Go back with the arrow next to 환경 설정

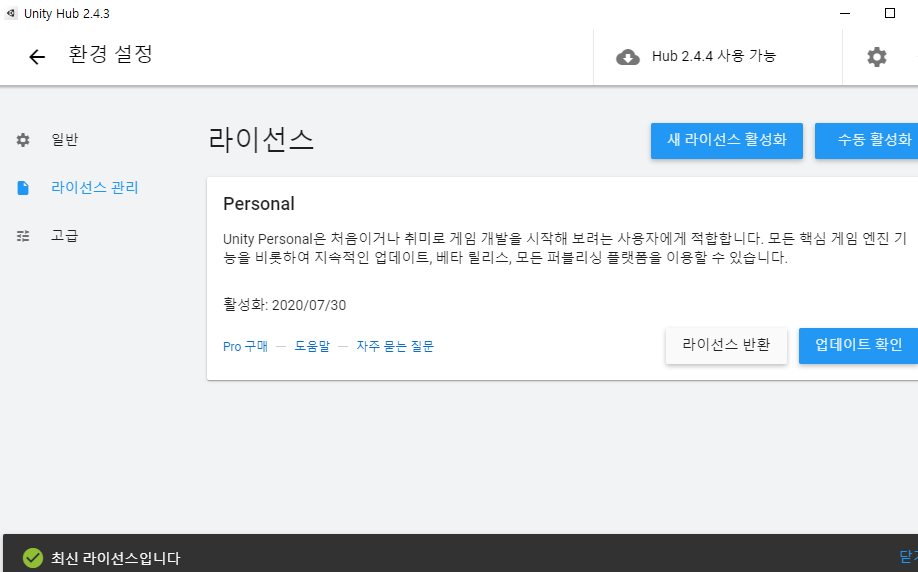tap(37, 57)
